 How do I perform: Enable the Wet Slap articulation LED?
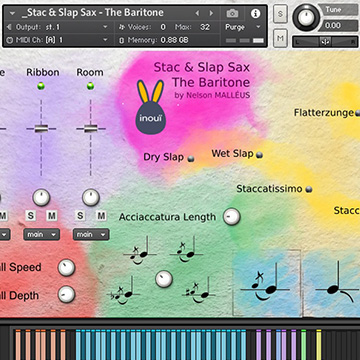pos(259,155)
